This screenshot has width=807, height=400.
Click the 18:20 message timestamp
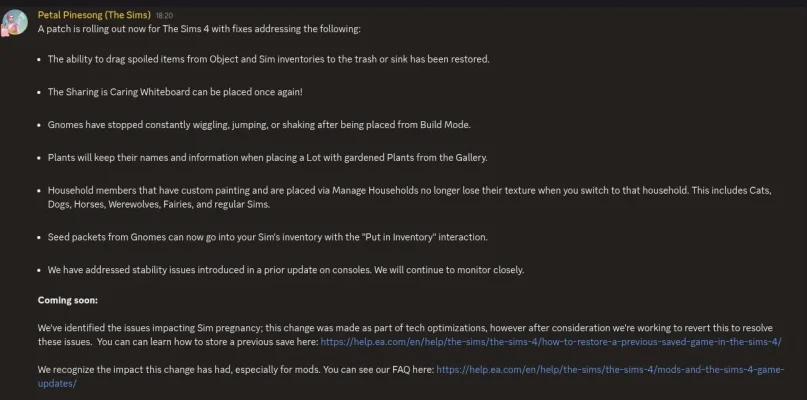pos(164,16)
